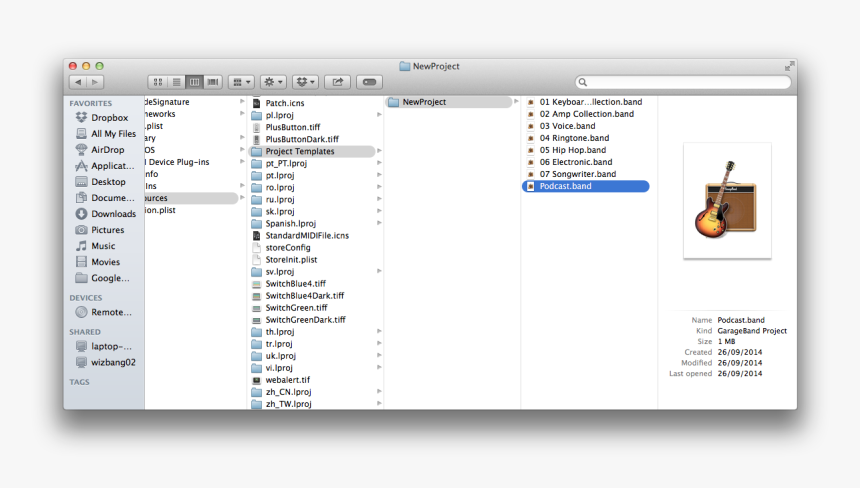Select the Project Templates folder
The height and width of the screenshot is (488, 860).
(x=313, y=151)
